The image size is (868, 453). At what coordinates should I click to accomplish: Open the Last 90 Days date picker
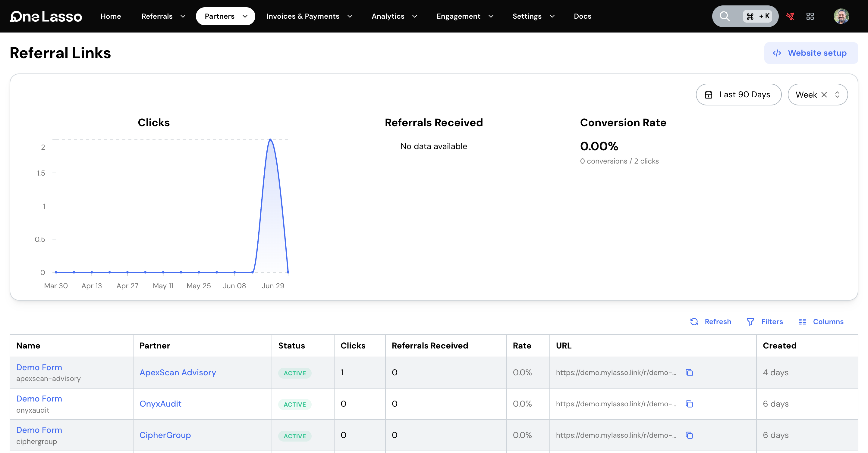738,95
